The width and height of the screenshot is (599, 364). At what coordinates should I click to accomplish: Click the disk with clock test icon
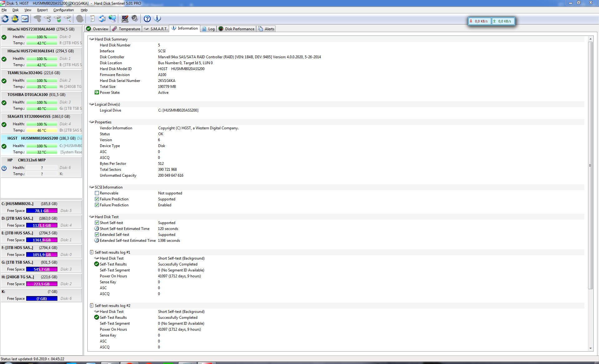(47, 19)
